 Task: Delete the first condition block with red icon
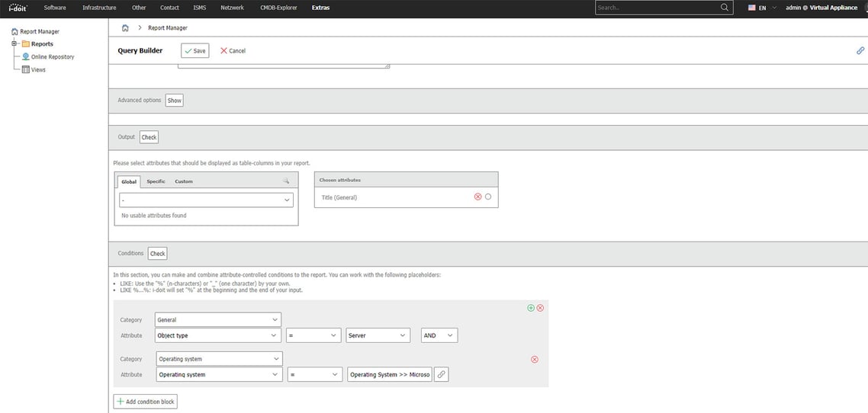coord(540,308)
